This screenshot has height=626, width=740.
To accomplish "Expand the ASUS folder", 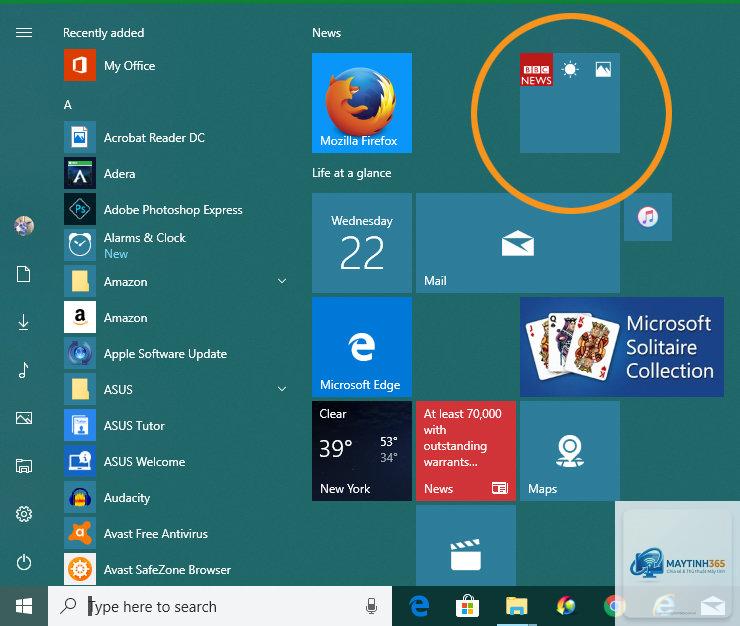I will [x=177, y=389].
